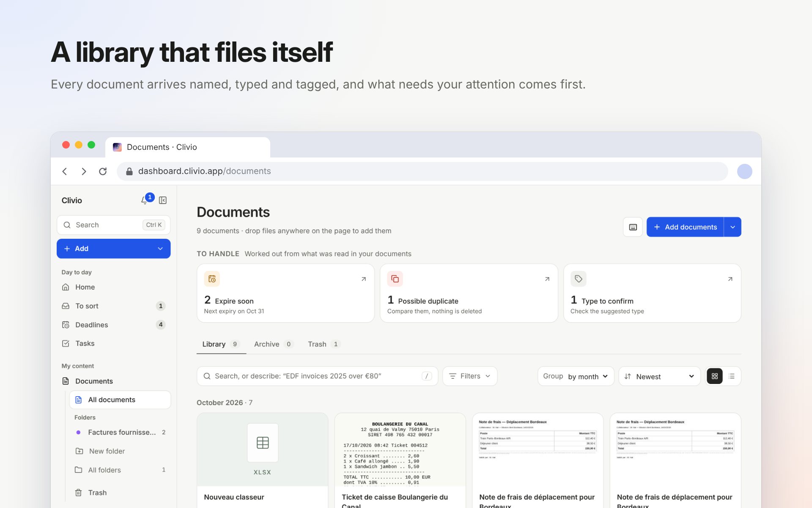Open sidebar Trash item
This screenshot has width=812, height=508.
click(x=120, y=492)
